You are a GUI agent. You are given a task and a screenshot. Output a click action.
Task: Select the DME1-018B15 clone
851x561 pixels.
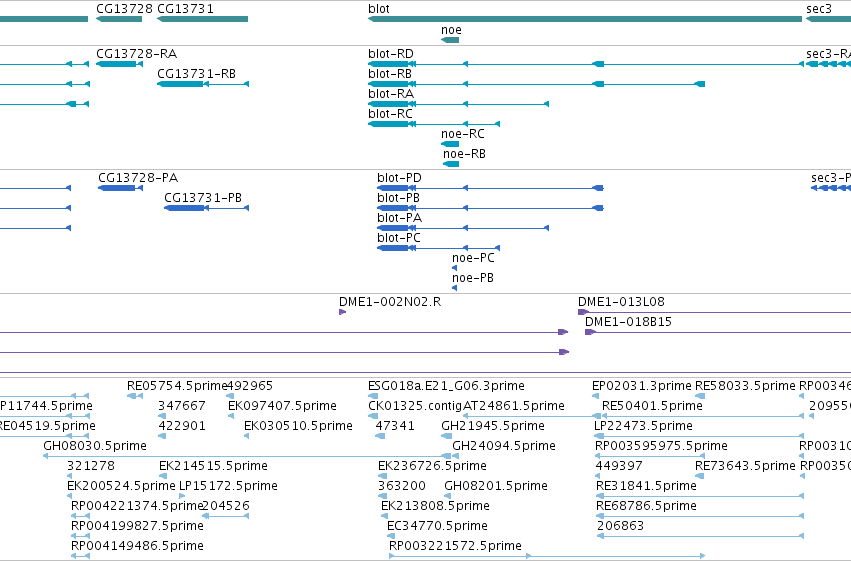718,332
